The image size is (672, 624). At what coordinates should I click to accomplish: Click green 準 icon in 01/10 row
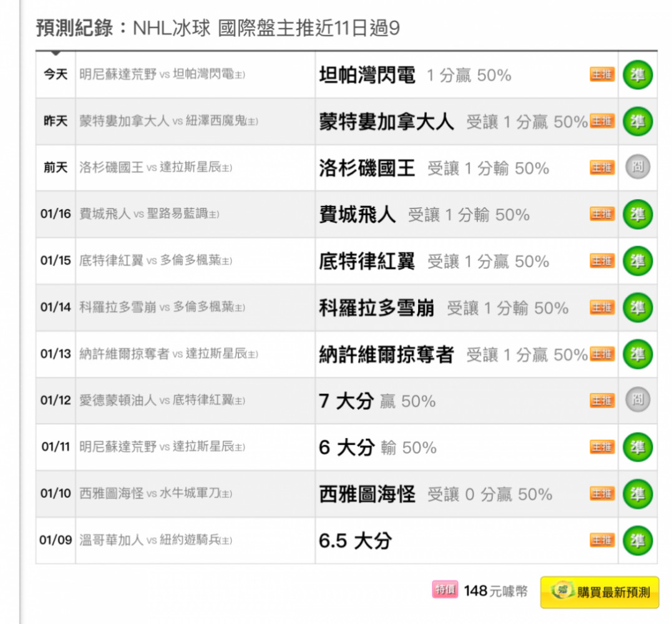tap(637, 494)
